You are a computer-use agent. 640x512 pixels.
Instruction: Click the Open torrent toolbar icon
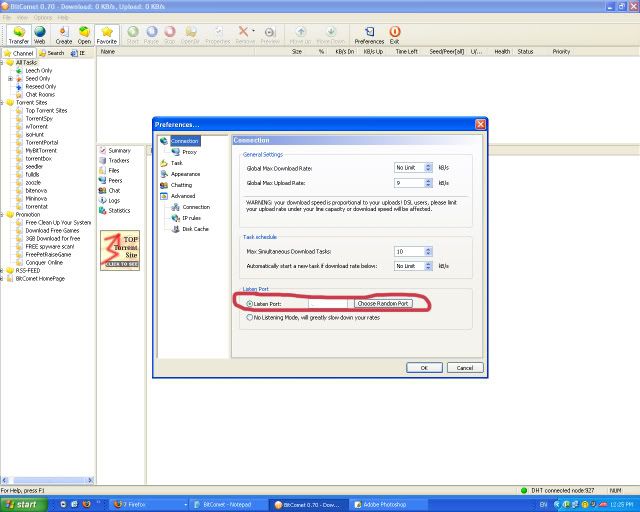(x=84, y=35)
